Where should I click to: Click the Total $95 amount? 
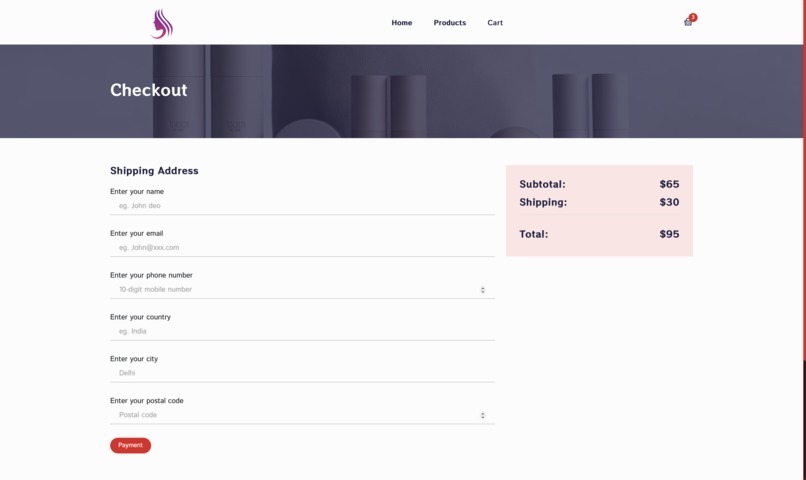[669, 234]
